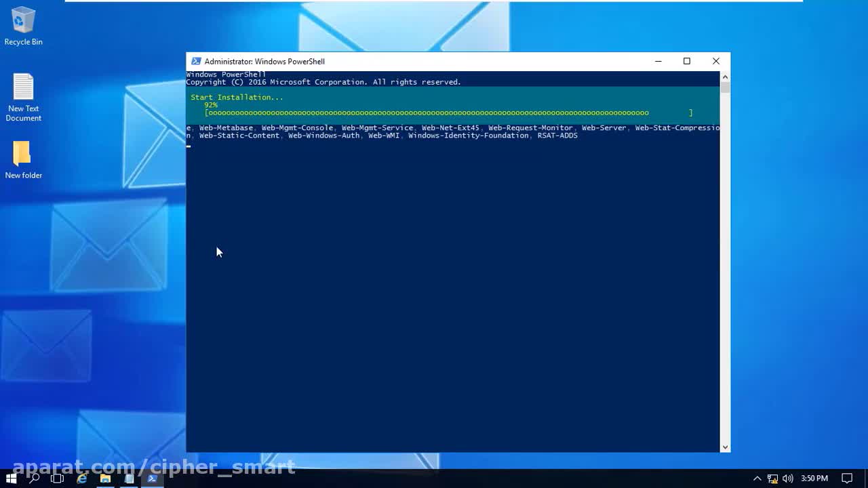
Task: Open the volume speaker control
Action: point(787,479)
